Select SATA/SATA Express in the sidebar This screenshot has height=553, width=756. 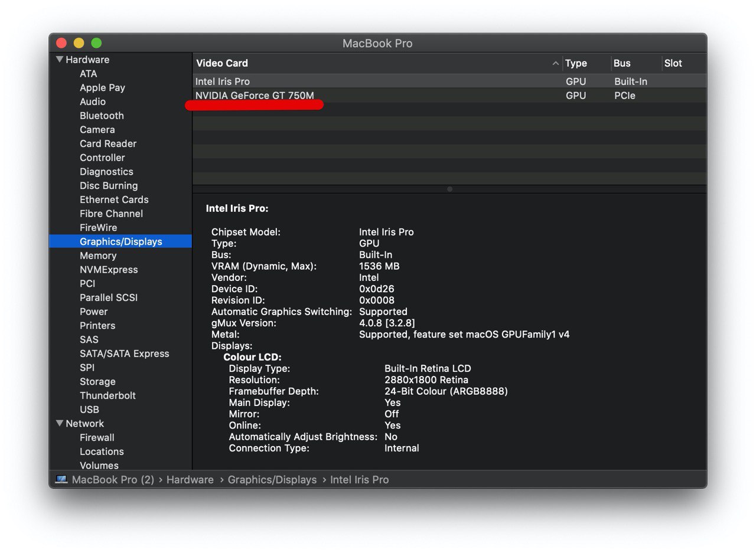tap(125, 354)
